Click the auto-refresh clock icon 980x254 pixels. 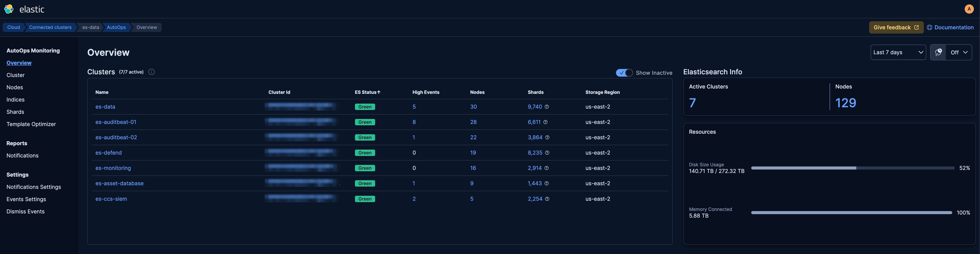click(x=938, y=52)
